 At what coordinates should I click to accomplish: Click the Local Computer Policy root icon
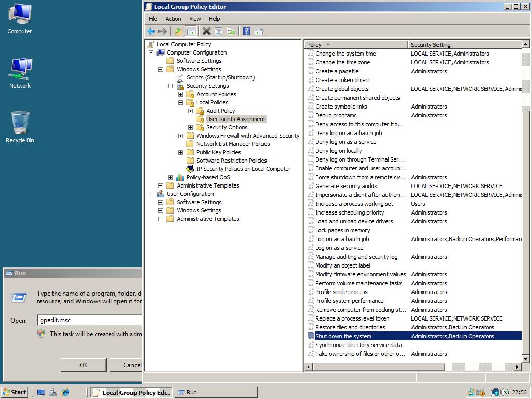click(151, 44)
